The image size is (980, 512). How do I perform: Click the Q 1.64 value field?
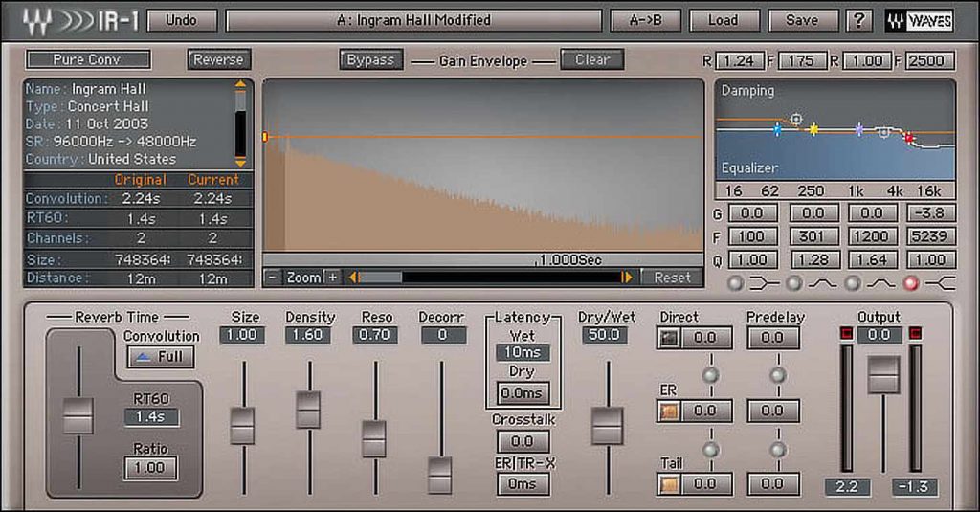(x=872, y=259)
